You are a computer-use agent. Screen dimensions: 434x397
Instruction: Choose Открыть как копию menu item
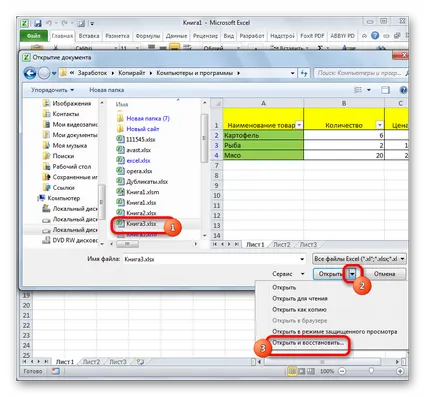(299, 310)
